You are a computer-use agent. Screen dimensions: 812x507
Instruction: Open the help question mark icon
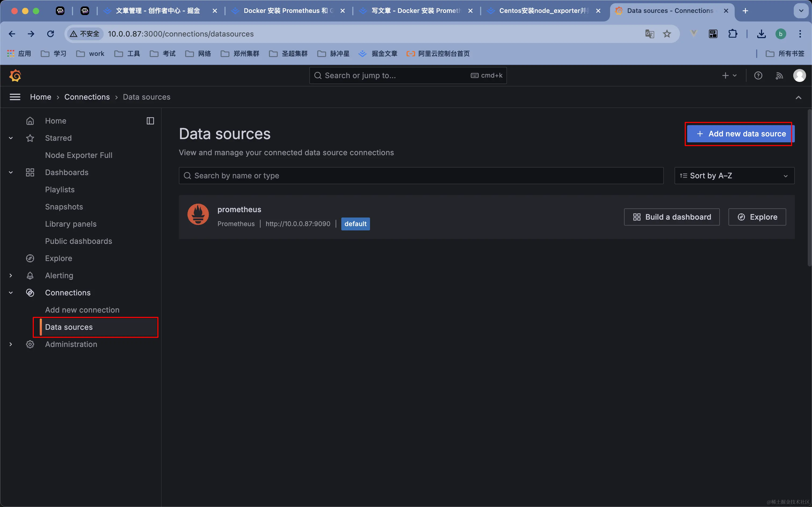click(758, 75)
